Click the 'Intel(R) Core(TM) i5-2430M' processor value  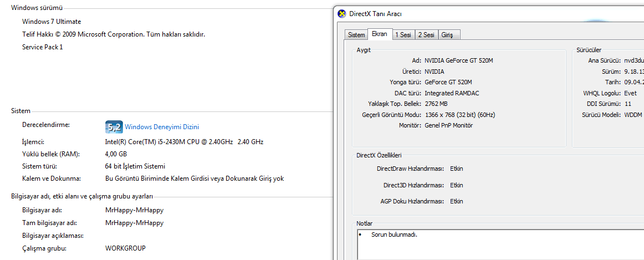pyautogui.click(x=184, y=142)
